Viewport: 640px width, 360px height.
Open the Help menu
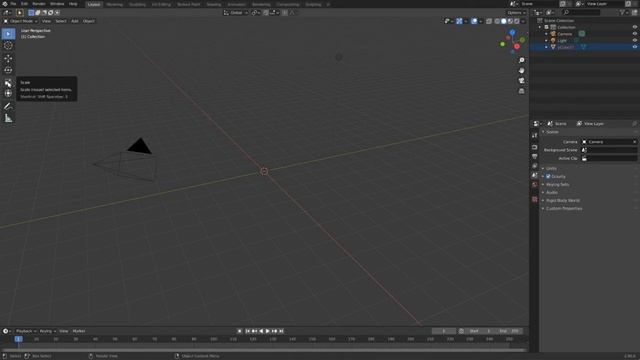coord(73,4)
